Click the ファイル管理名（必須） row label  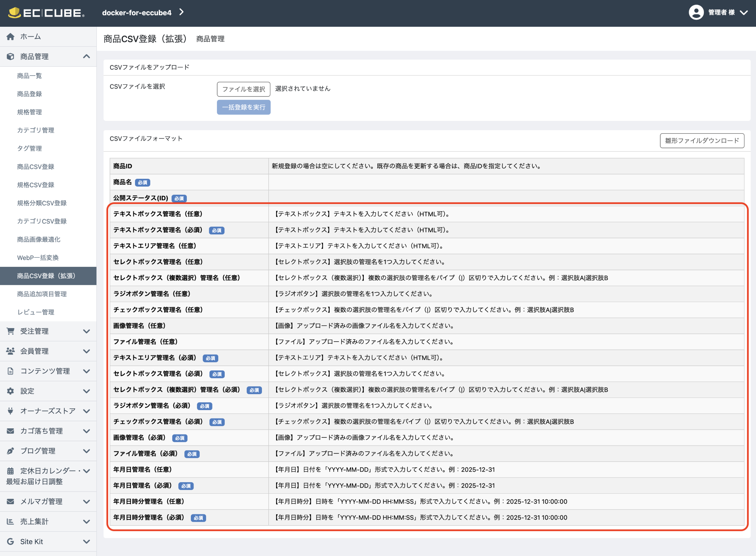146,454
